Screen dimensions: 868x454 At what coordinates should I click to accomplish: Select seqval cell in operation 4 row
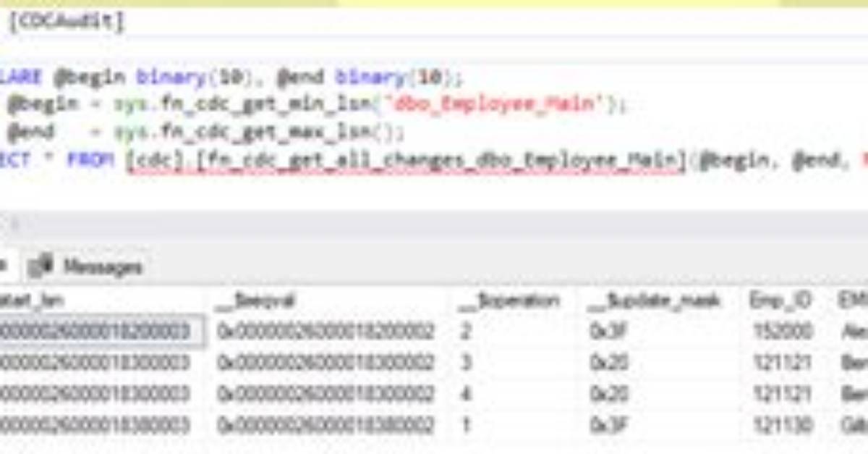click(325, 394)
